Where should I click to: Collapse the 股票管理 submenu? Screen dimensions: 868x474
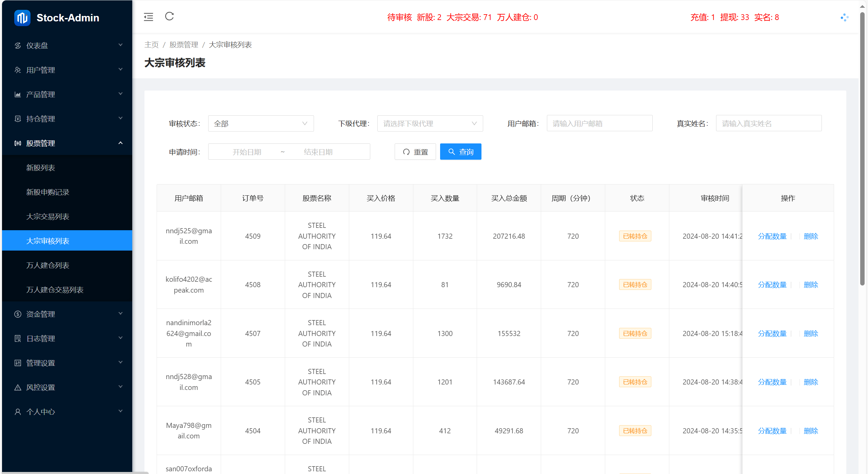(66, 143)
